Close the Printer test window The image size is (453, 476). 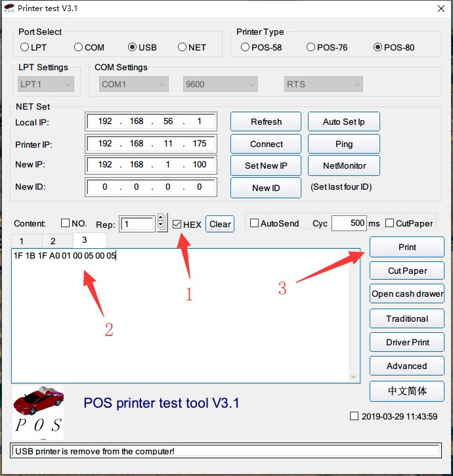coord(439,9)
